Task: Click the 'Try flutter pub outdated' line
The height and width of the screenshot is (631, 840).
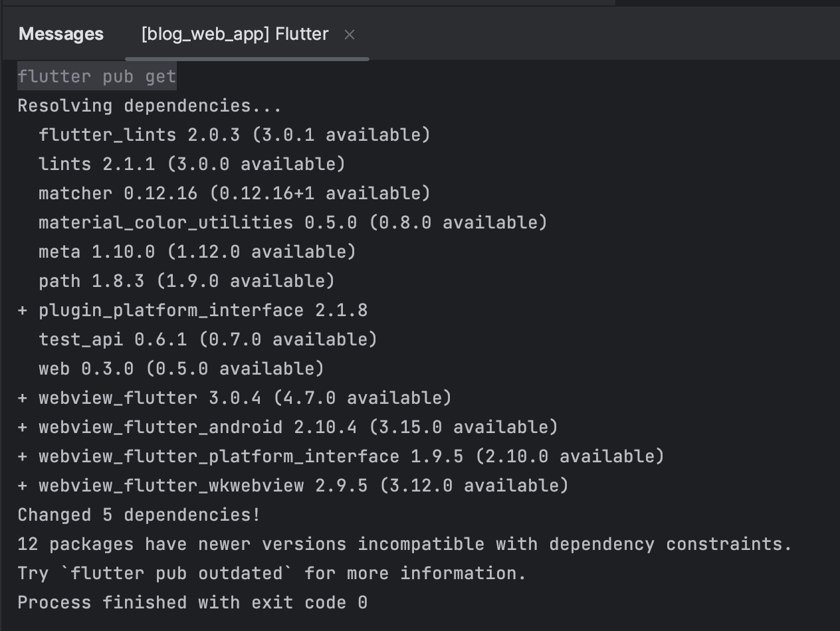Action: click(x=272, y=573)
